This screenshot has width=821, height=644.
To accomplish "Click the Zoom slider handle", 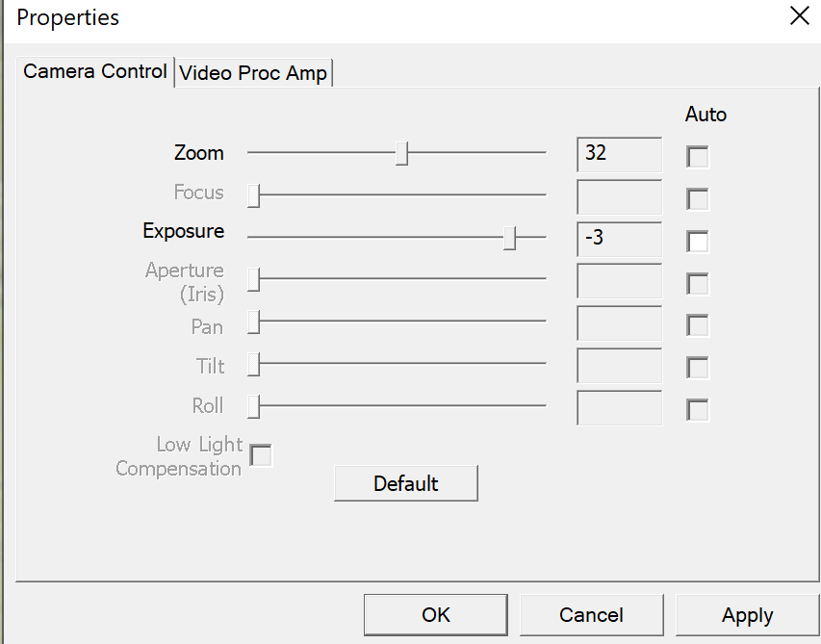I will (x=402, y=153).
